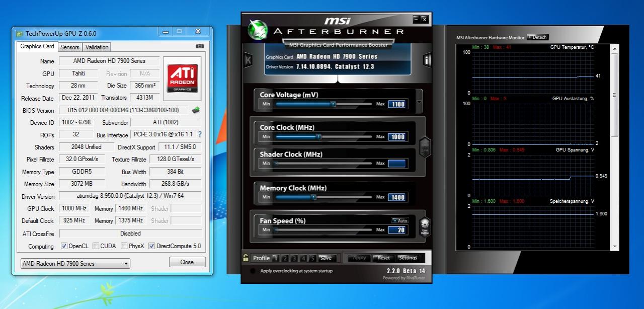This screenshot has height=309, width=644.
Task: Click the hardware monitor scroll down arrow
Action: point(614,247)
